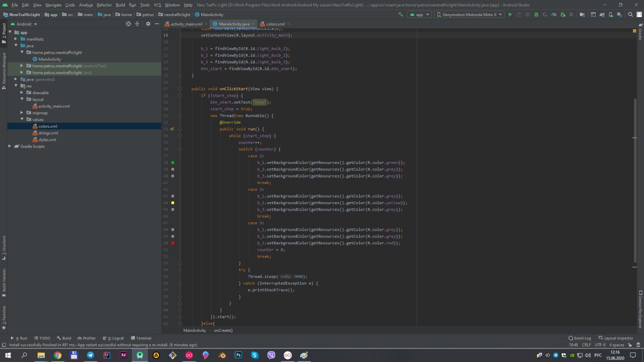This screenshot has height=362, width=644.
Task: Open the Terminal tool window
Action: coord(140,338)
